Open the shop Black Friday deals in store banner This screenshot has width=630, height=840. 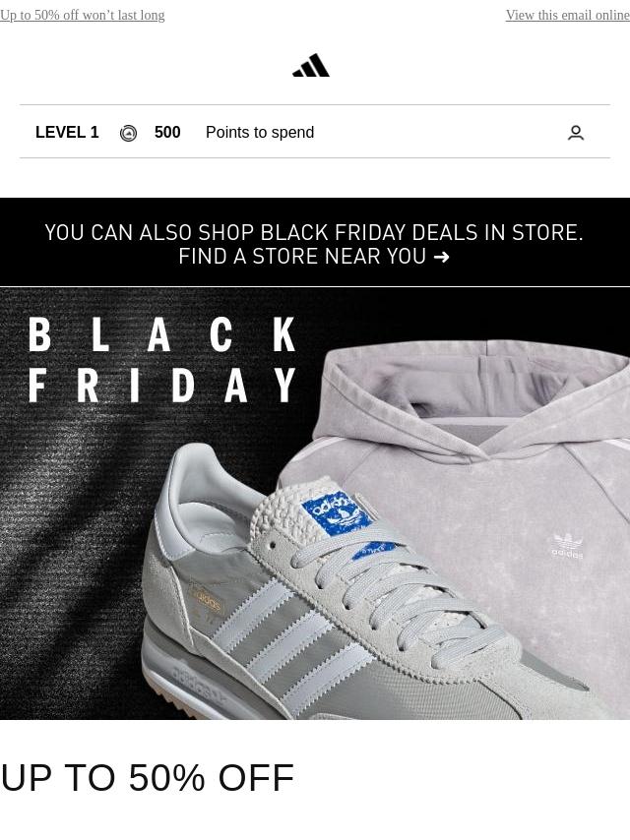315,242
